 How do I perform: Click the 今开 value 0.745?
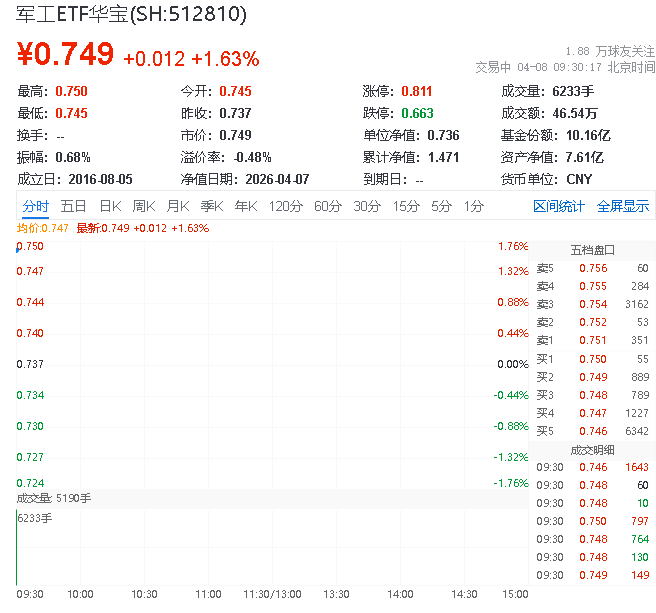click(236, 91)
